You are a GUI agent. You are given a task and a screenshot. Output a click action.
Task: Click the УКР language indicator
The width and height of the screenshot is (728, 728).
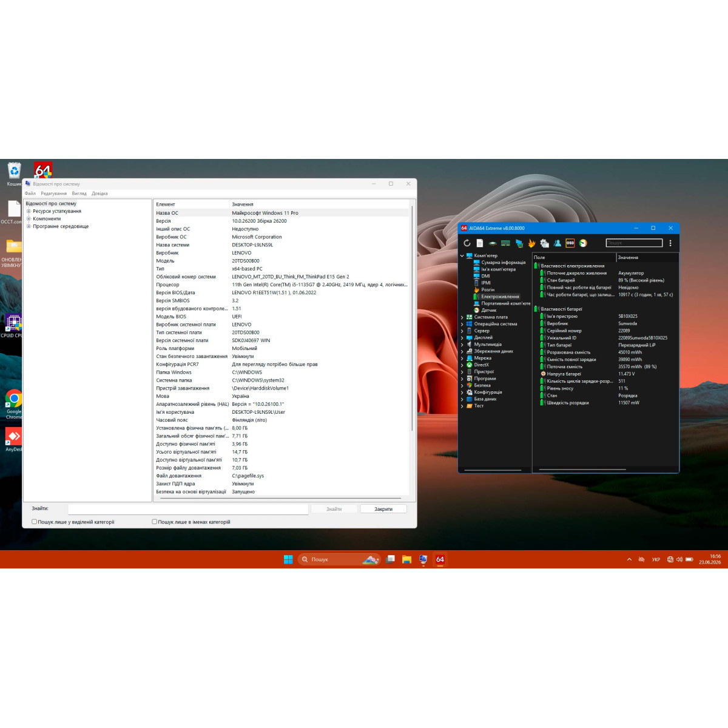pyautogui.click(x=656, y=559)
